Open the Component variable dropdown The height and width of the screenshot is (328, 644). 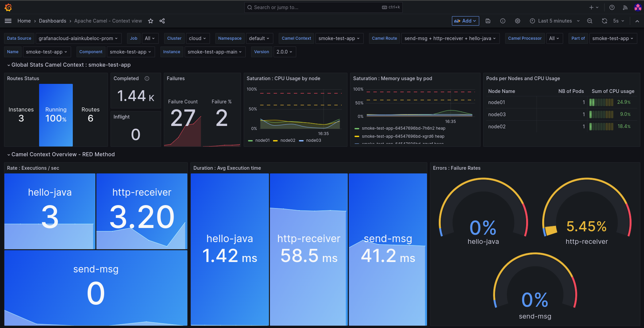[130, 52]
